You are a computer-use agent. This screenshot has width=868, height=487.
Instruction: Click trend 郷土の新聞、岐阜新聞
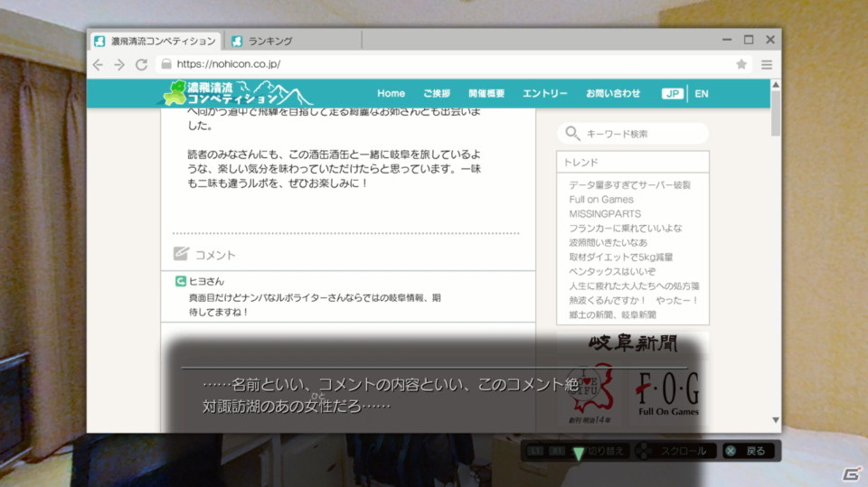(612, 314)
